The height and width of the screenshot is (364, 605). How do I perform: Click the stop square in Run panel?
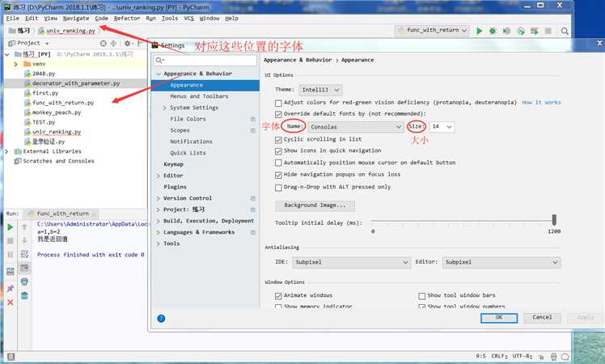pos(11,241)
